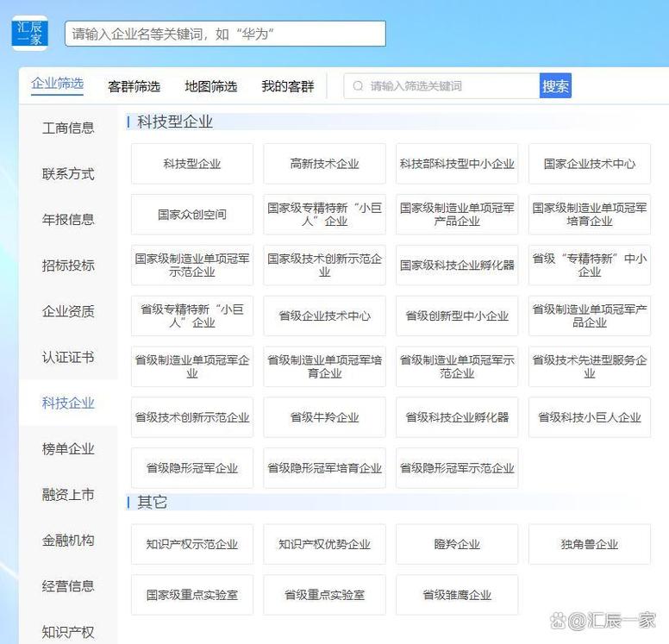Select 认证证书 in the sidebar

[x=68, y=357]
